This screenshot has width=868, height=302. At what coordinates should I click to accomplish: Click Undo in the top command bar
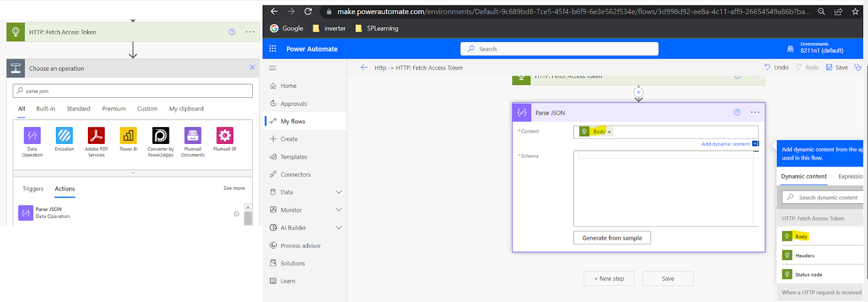(776, 67)
